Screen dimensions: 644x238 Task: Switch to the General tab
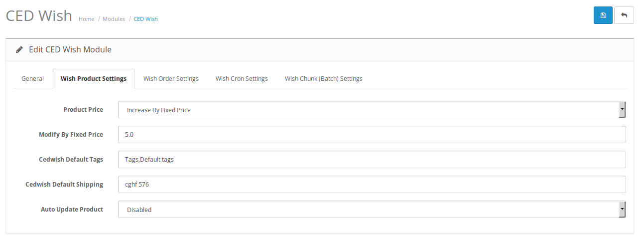33,78
